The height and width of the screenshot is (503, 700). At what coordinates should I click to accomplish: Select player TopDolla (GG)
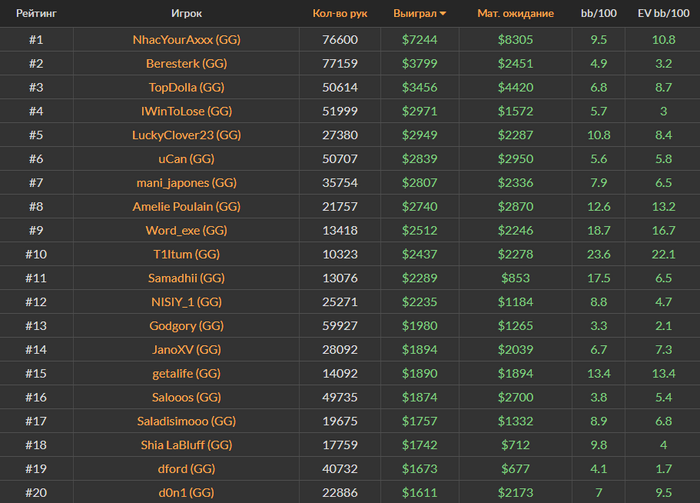click(x=186, y=88)
